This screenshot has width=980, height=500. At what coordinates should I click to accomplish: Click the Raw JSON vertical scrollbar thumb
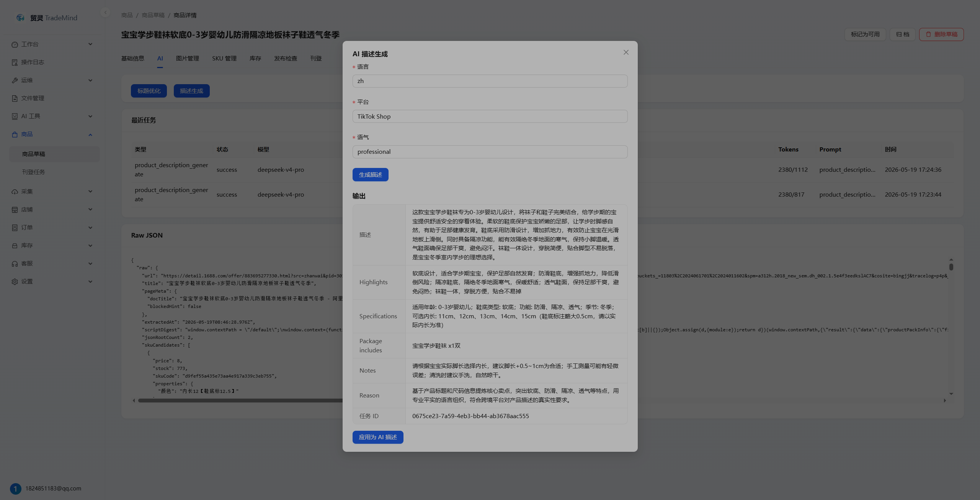coord(951,267)
